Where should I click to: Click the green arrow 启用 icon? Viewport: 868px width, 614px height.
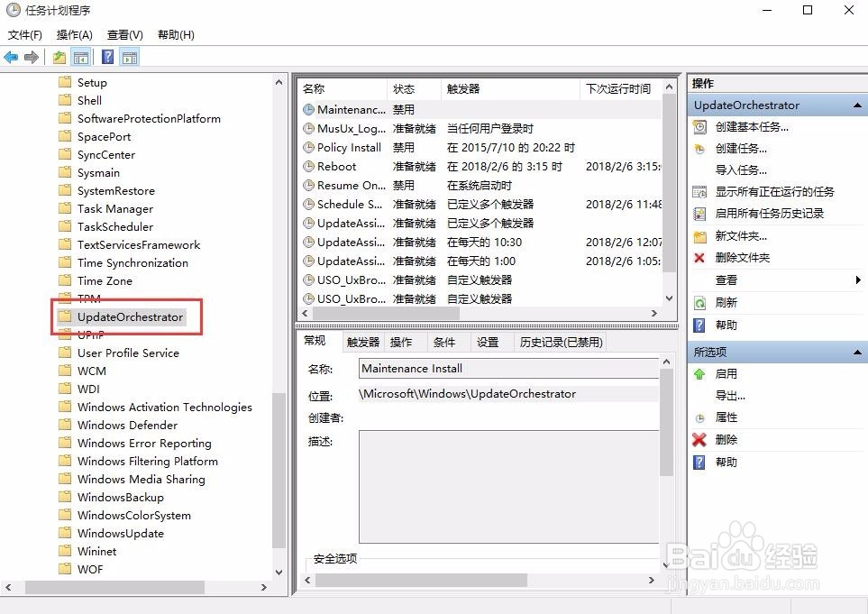[699, 374]
